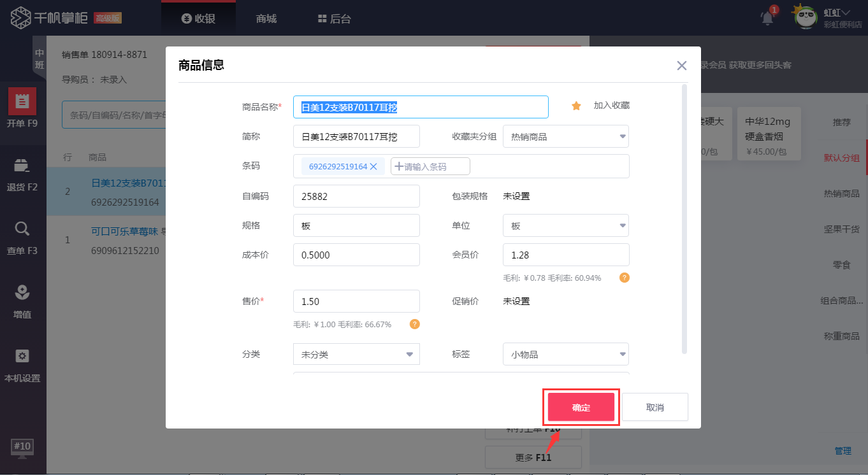Image resolution: width=868 pixels, height=475 pixels.
Task: Open help icon beside 会员价 profit info
Action: point(624,277)
